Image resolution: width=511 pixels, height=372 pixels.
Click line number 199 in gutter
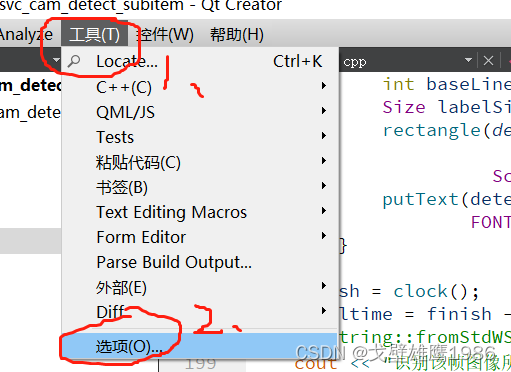[x=200, y=364]
